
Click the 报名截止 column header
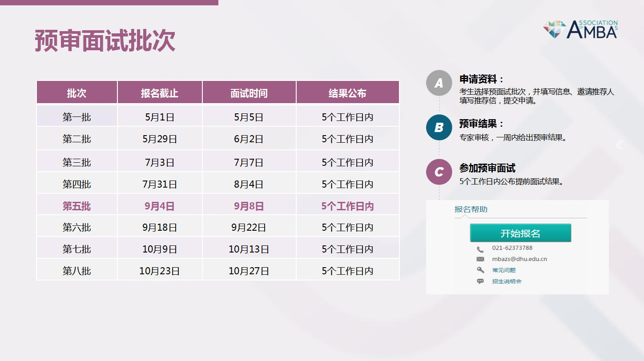159,93
